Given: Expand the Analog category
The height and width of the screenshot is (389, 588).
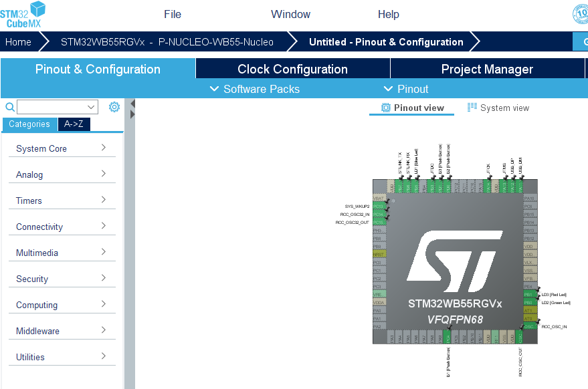Looking at the screenshot, I should pos(62,174).
